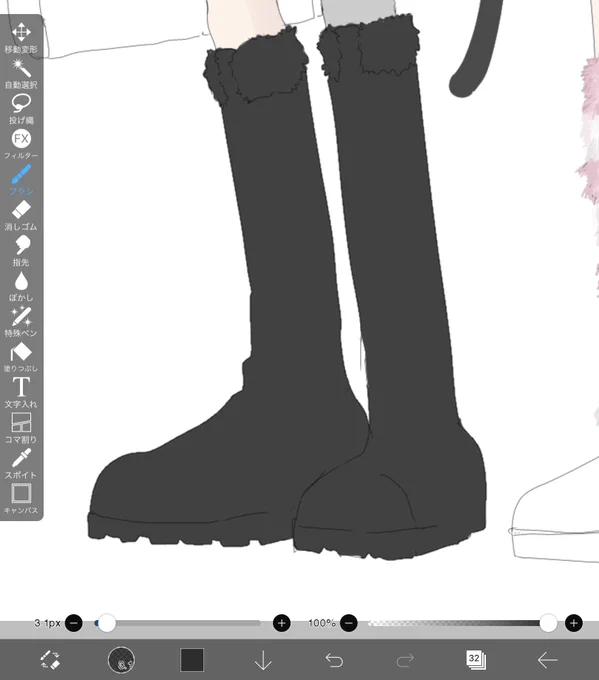599x680 pixels.
Task: Select the Bucket fill tool (塗りつぶし)
Action: point(21,357)
